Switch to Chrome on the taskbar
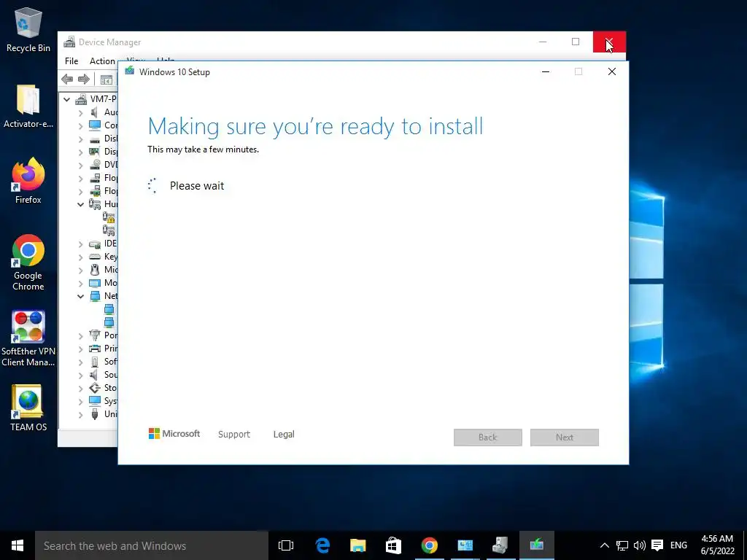Screen dimensions: 747x560 [429, 545]
